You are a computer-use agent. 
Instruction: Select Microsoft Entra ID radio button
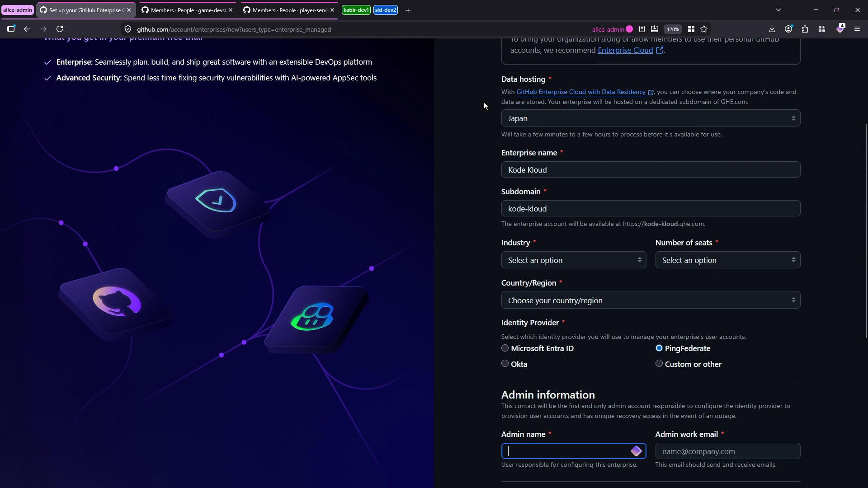[505, 348]
